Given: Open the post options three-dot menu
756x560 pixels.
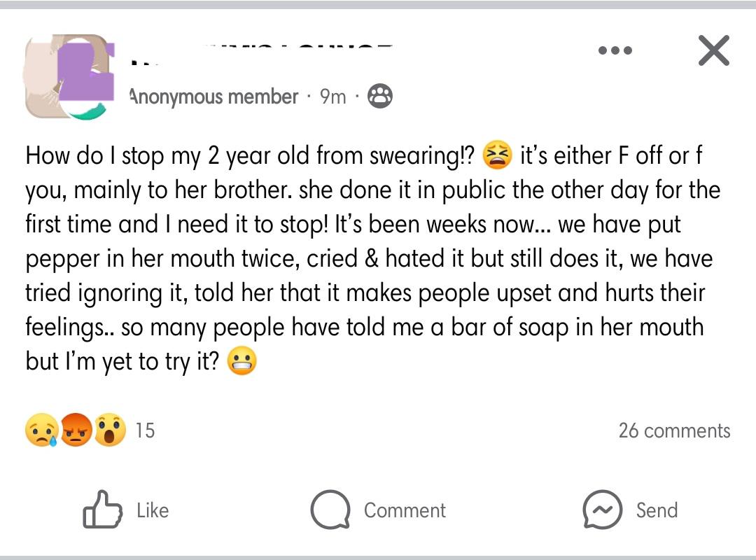Looking at the screenshot, I should click(x=615, y=50).
